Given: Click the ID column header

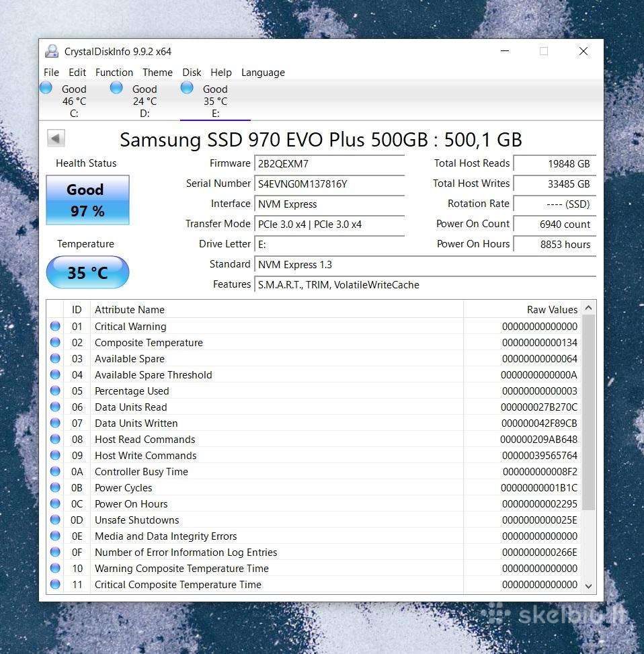Looking at the screenshot, I should 77,309.
